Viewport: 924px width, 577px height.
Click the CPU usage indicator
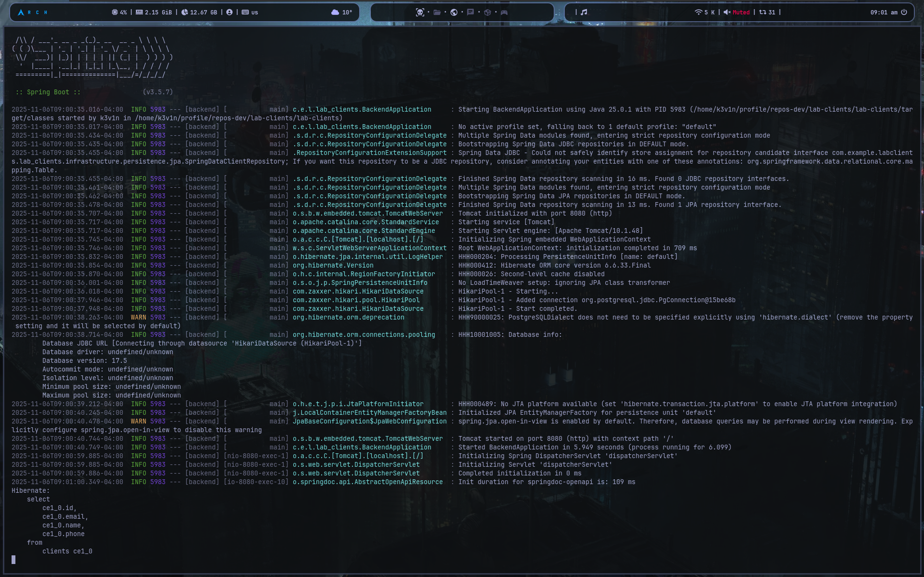pos(119,13)
